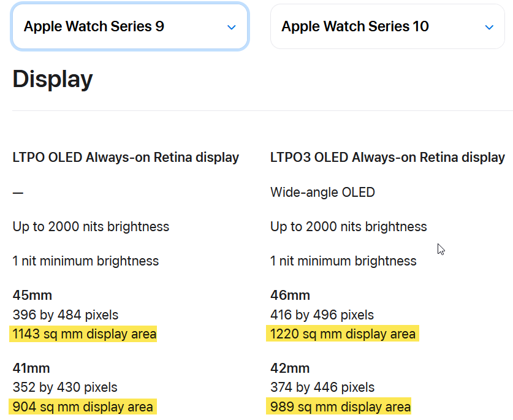Click the chevron arrow beside Series 10
The image size is (513, 420).
tap(489, 27)
